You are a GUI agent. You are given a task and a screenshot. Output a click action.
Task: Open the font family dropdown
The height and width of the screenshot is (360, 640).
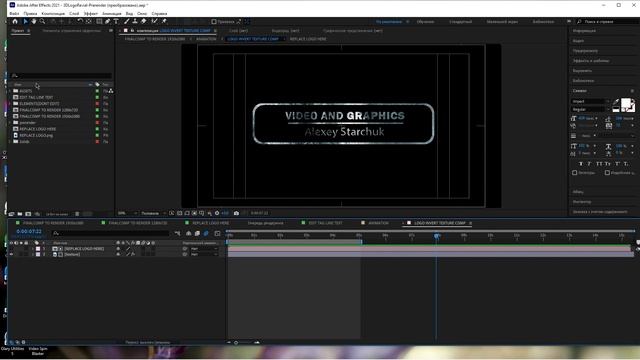[x=590, y=101]
